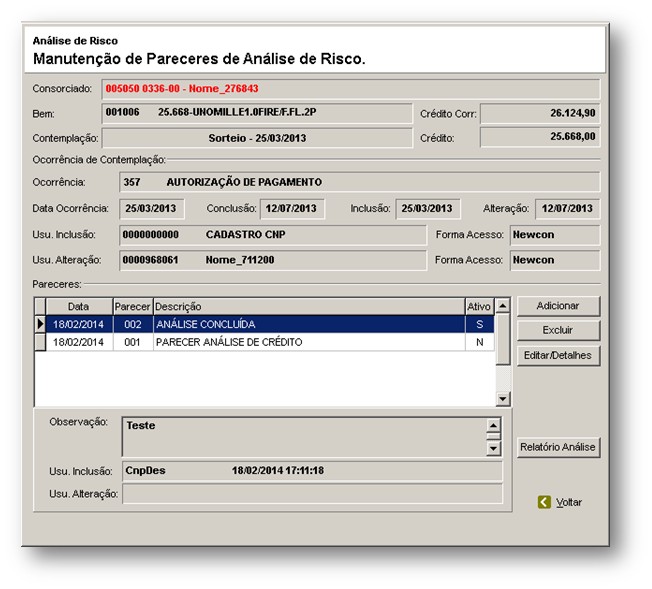Click the Crédito value 25.668,00
This screenshot has height=589, width=652.
coord(540,137)
